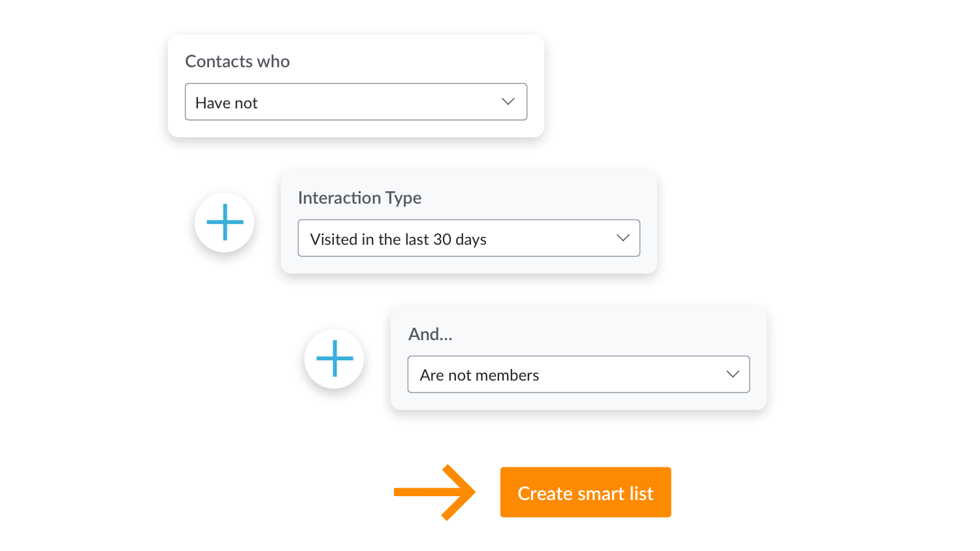Open the And... condition dropdown
Viewport: 980px width, 551px height.
[x=578, y=374]
